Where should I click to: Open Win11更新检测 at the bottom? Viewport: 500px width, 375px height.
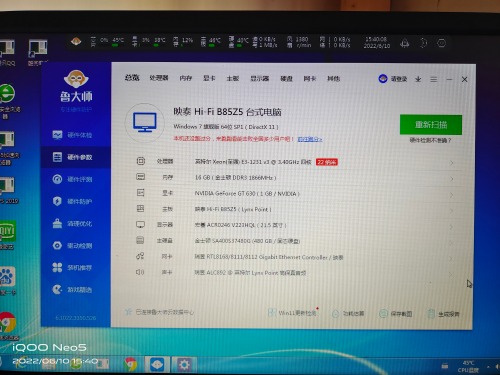[x=292, y=313]
